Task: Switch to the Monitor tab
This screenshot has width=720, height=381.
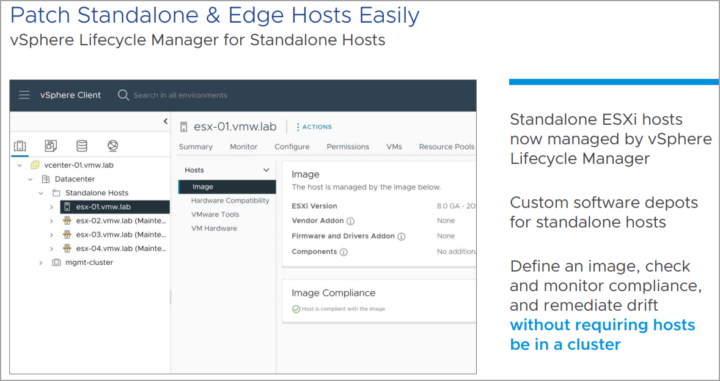Action: tap(243, 147)
